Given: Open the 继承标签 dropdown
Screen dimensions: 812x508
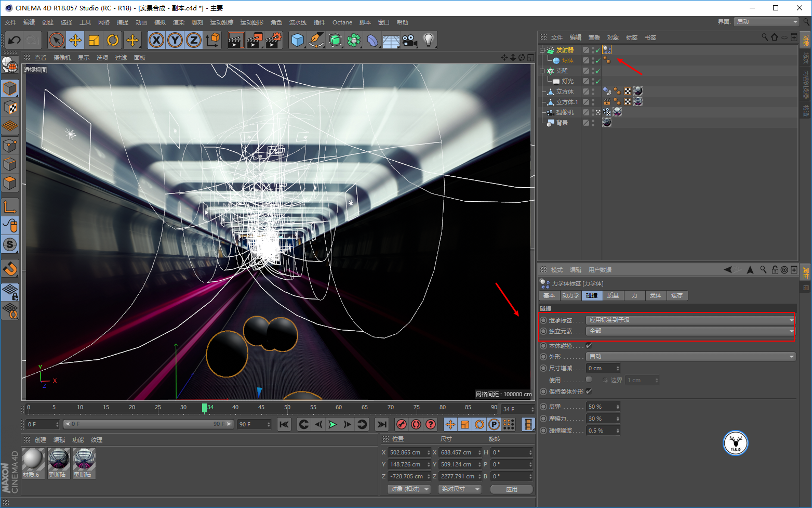Looking at the screenshot, I should (690, 320).
